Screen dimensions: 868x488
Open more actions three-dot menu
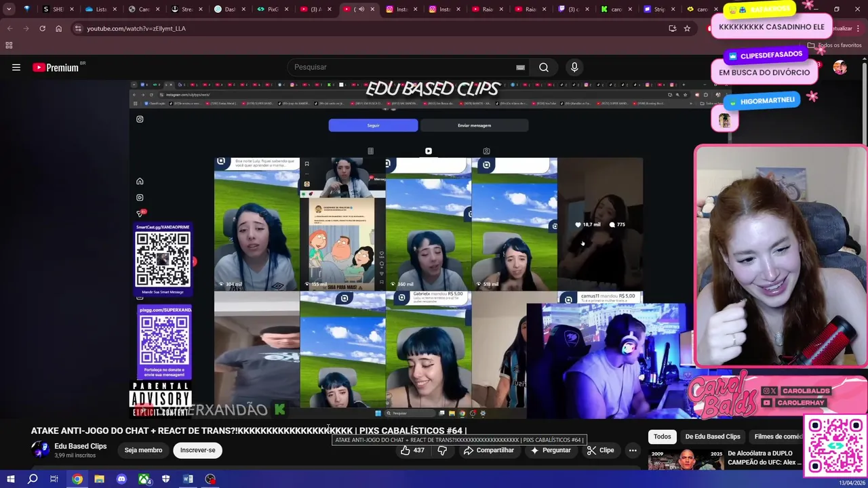pyautogui.click(x=633, y=450)
